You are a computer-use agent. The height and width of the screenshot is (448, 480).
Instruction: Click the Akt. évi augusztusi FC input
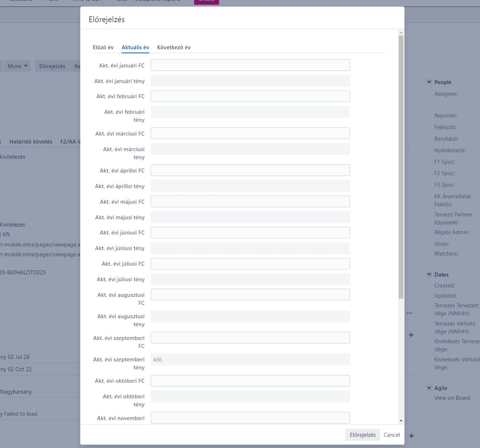[250, 295]
